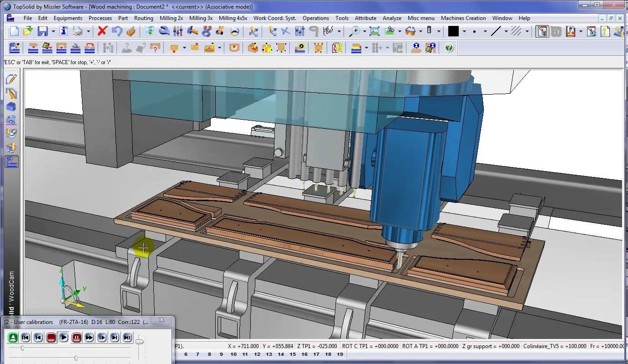Click the lower horizontal slider in the simulation panel
628x364 pixels.
pos(70,358)
